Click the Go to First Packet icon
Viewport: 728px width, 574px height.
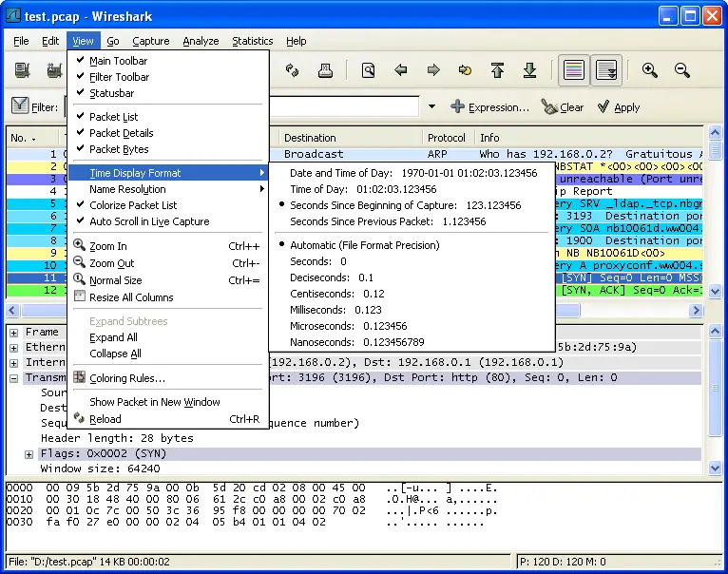[x=497, y=70]
